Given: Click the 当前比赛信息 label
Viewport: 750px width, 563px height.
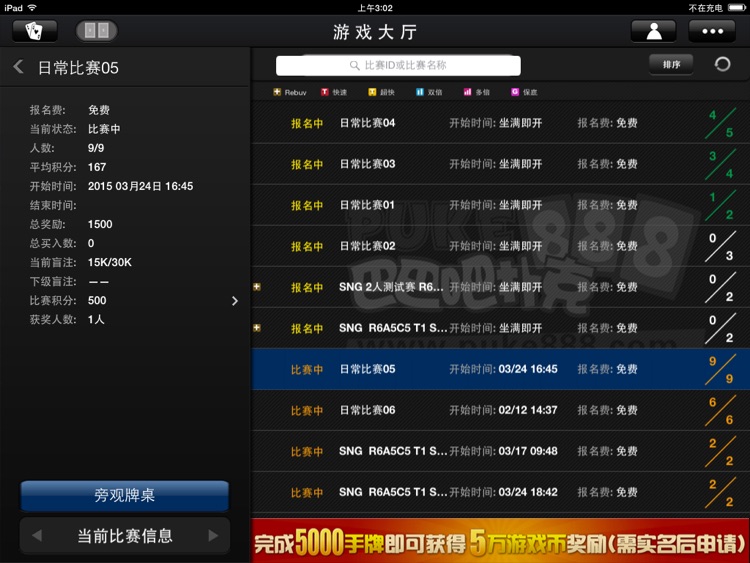Looking at the screenshot, I should pyautogui.click(x=125, y=536).
